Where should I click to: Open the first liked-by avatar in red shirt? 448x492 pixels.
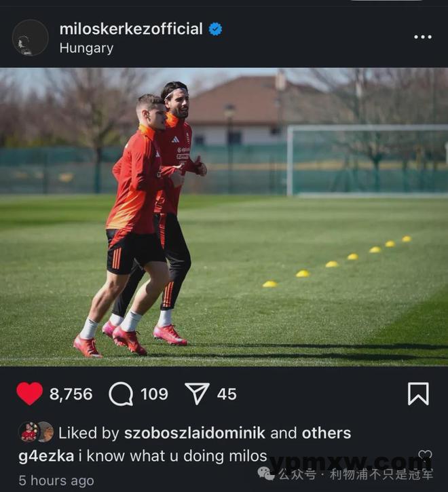tap(29, 432)
